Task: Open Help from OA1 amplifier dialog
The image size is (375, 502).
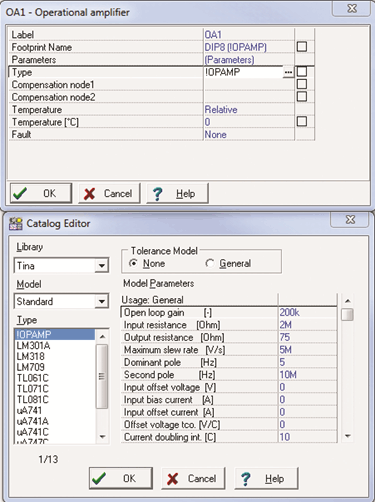Action: (178, 193)
